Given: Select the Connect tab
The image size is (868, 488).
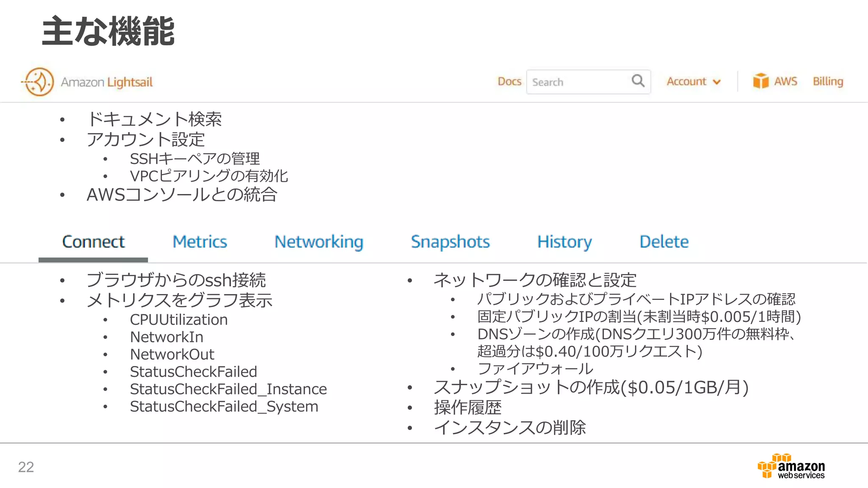Looking at the screenshot, I should (x=93, y=242).
